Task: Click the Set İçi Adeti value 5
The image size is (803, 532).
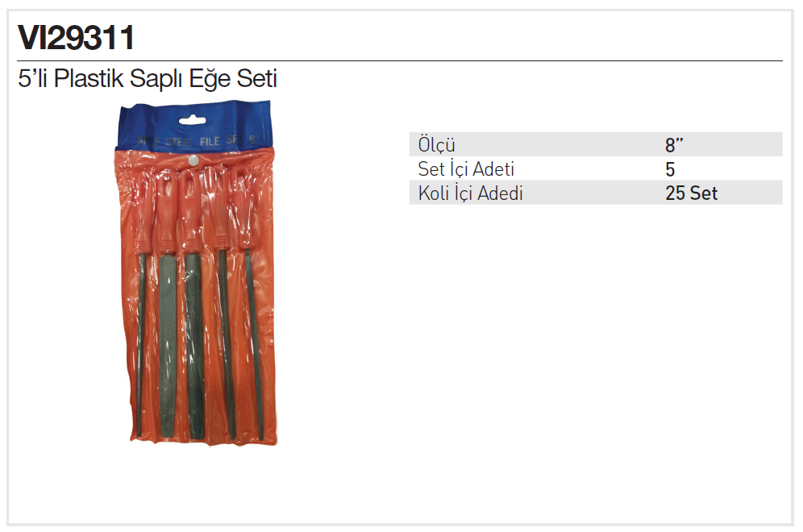Action: 670,169
